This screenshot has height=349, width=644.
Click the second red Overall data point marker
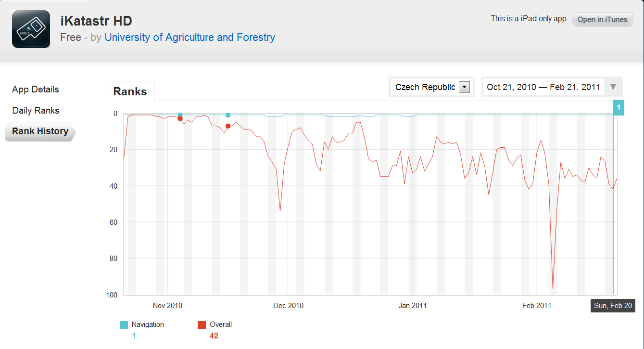pos(228,126)
